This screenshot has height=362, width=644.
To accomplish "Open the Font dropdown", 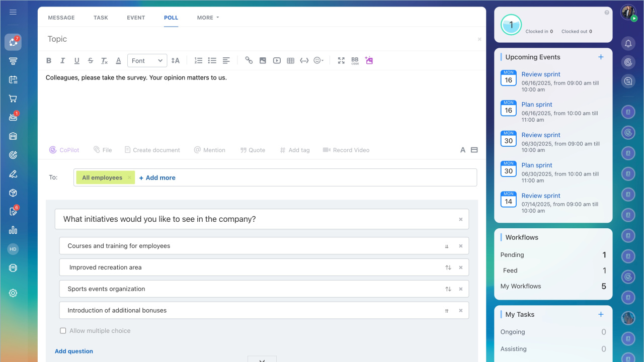I will pyautogui.click(x=147, y=60).
